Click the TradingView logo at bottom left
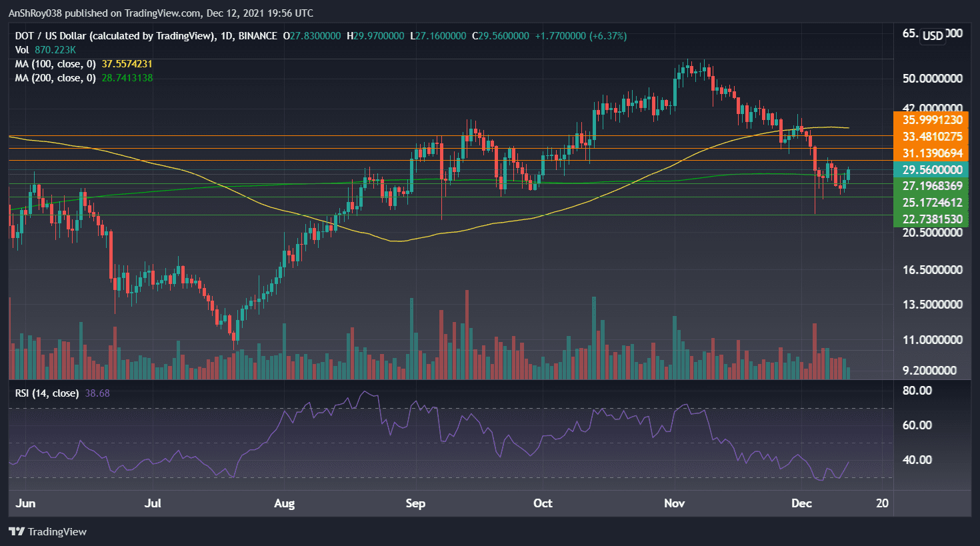 pos(48,531)
